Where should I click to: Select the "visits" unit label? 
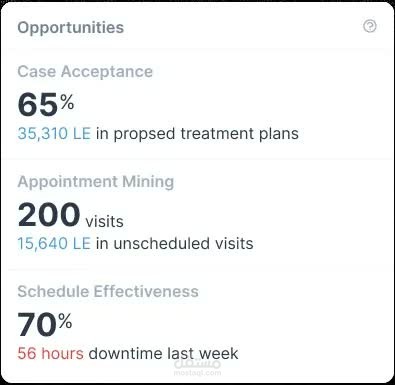click(x=105, y=222)
